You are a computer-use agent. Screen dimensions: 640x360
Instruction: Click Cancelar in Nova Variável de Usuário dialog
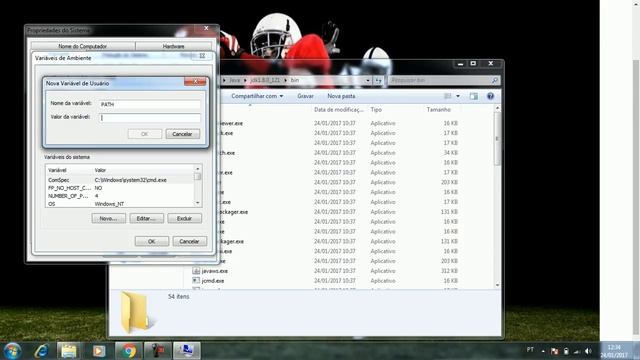point(182,134)
